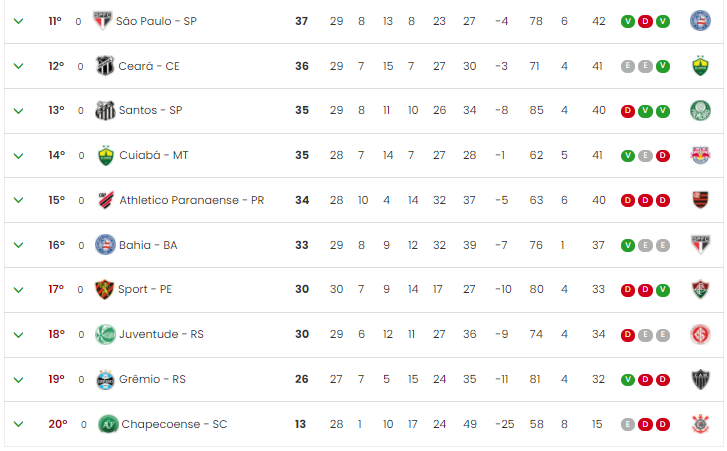
Task: Click Chapecoense's green team logo
Action: click(108, 424)
